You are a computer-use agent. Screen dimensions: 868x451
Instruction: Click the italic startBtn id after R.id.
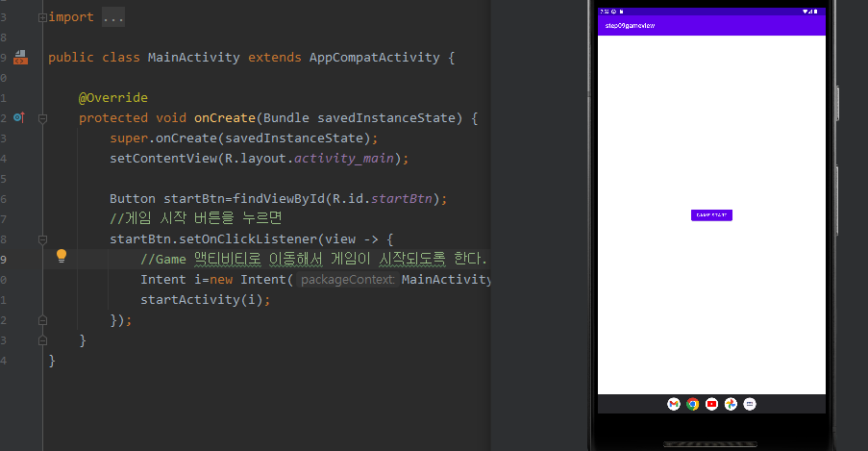click(x=402, y=199)
